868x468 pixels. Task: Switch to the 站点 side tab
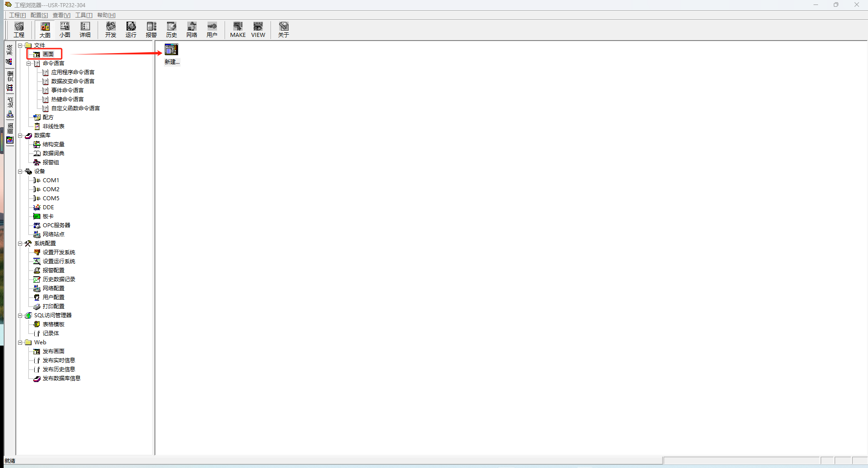pyautogui.click(x=9, y=107)
